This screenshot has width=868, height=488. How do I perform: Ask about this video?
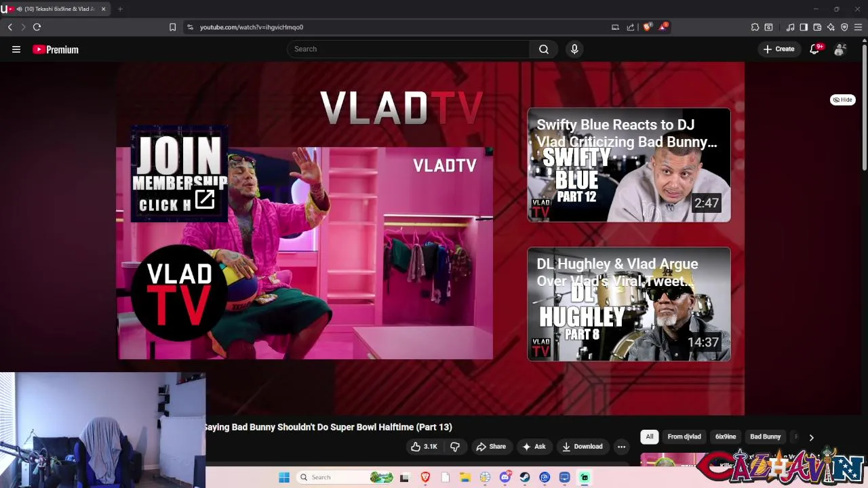click(534, 447)
